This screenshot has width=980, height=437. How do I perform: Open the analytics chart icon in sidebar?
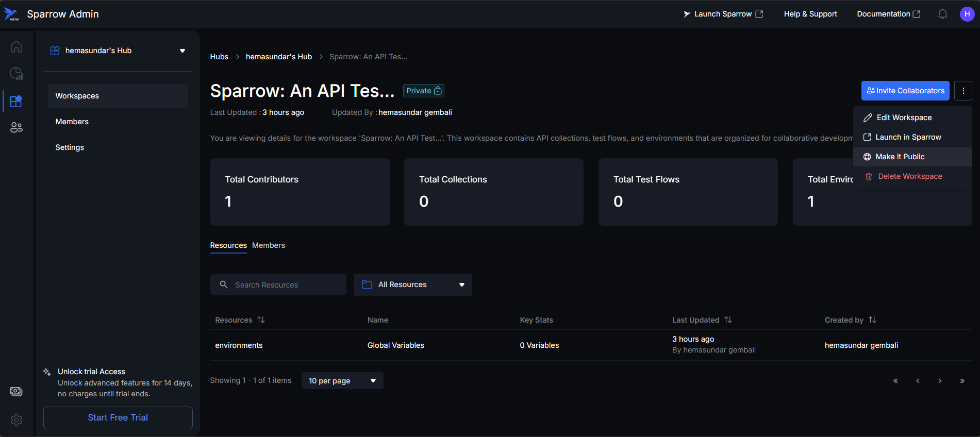16,74
